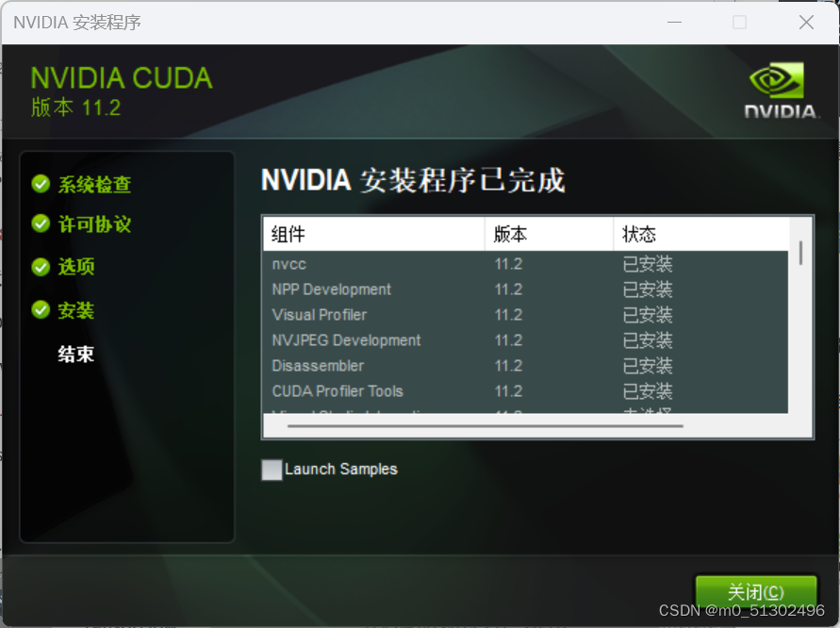Click the 组件 column header
Screen dimensions: 840x628
pyautogui.click(x=374, y=234)
